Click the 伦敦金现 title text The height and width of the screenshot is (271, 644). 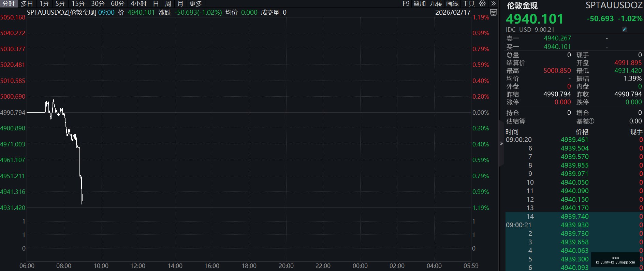pos(522,5)
